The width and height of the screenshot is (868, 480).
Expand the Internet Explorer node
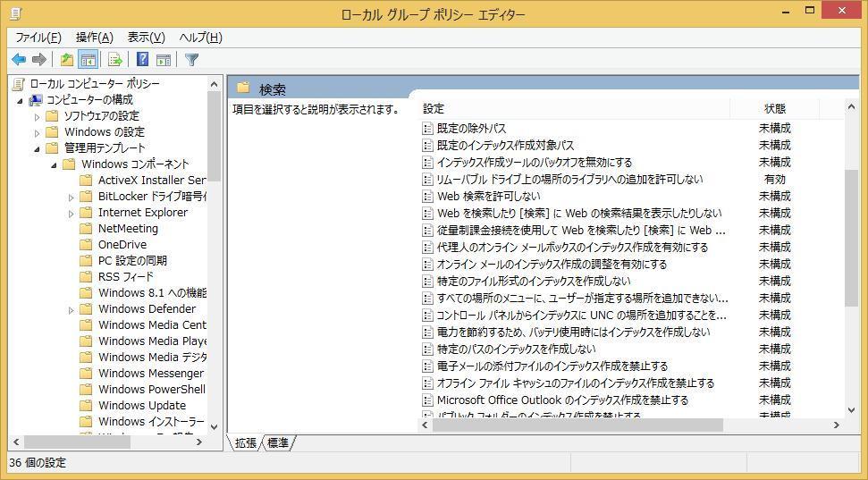pyautogui.click(x=71, y=213)
